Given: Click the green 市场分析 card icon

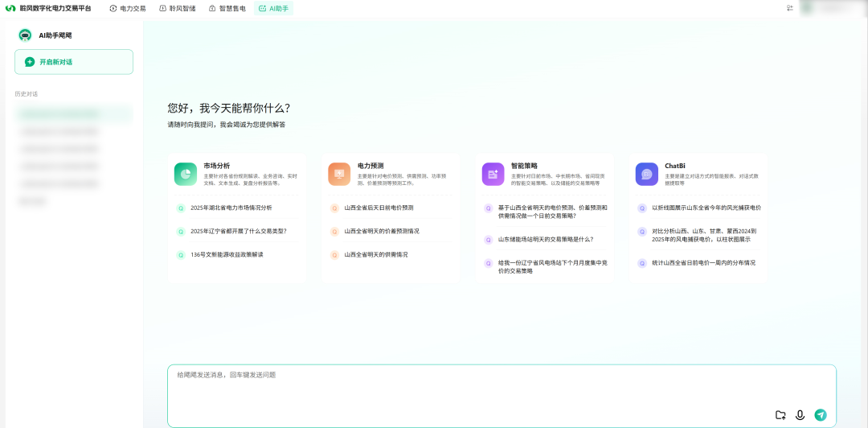Looking at the screenshot, I should coord(186,174).
